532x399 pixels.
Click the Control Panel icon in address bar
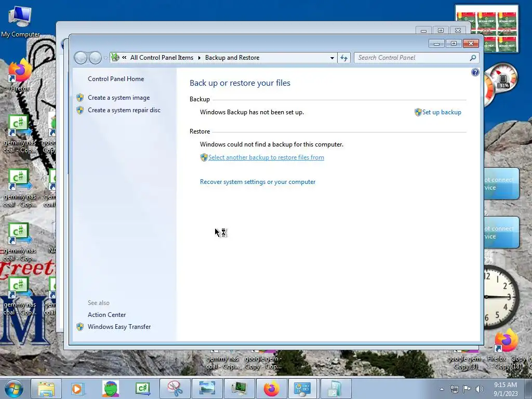coord(115,58)
